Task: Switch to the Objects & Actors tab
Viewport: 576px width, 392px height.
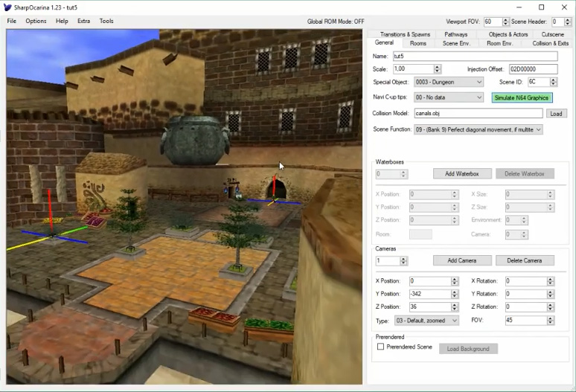Action: (x=508, y=34)
